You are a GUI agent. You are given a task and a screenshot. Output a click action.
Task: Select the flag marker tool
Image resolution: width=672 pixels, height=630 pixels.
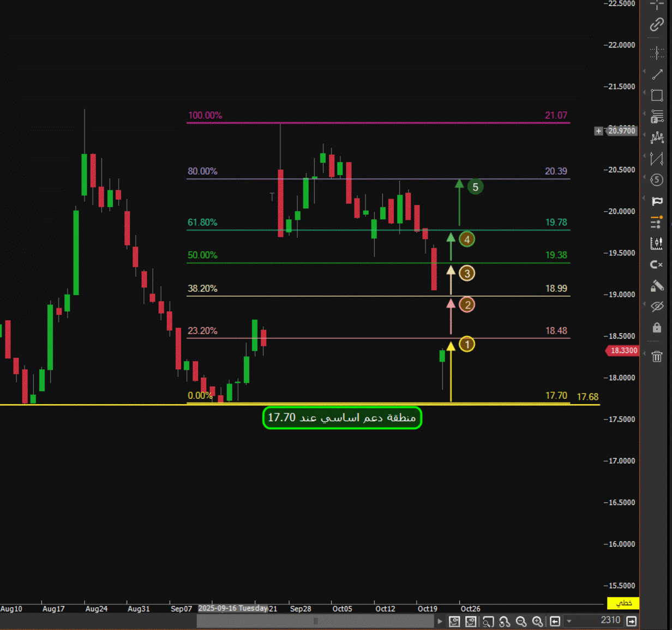tap(657, 201)
